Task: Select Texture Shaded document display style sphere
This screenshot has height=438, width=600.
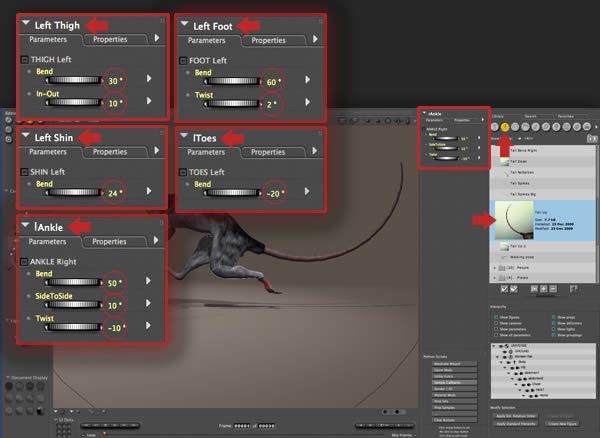Action: pos(39,411)
